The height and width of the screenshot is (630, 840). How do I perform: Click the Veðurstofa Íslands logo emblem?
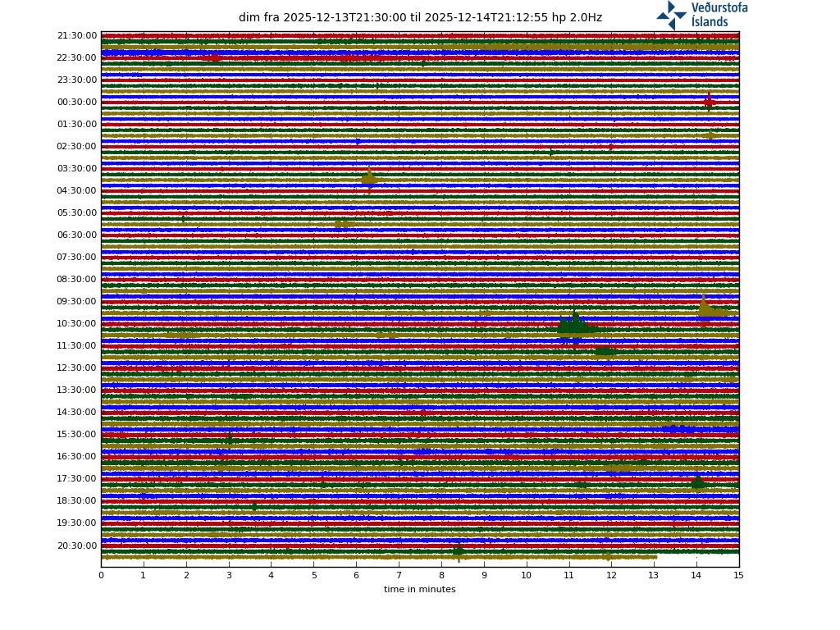tap(671, 15)
